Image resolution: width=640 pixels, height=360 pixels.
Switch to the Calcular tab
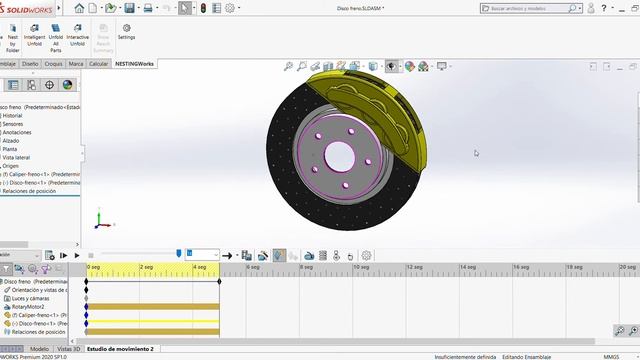pos(98,64)
